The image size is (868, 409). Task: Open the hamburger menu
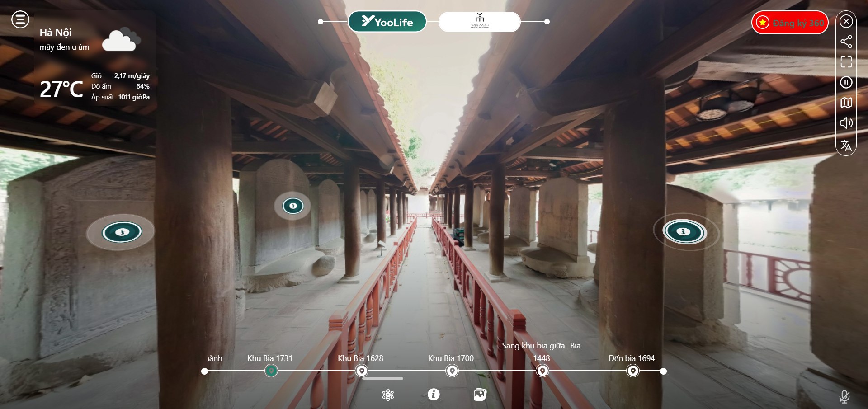point(20,19)
